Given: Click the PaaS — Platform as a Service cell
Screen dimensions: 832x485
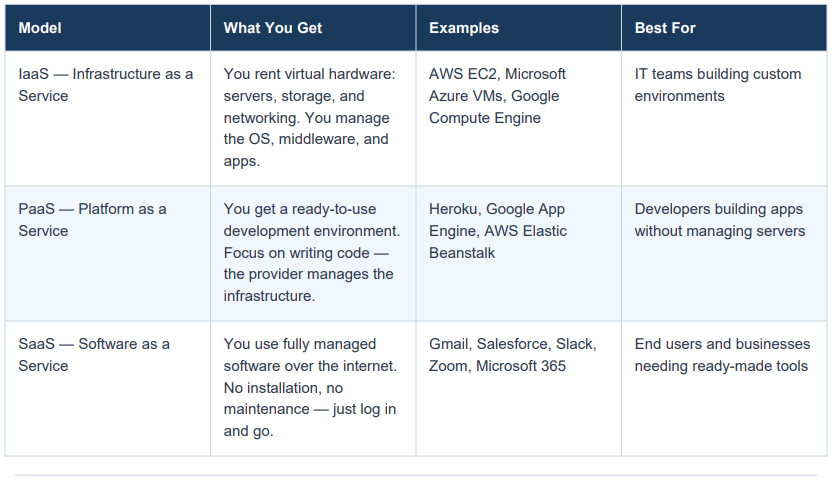Looking at the screenshot, I should click(108, 254).
